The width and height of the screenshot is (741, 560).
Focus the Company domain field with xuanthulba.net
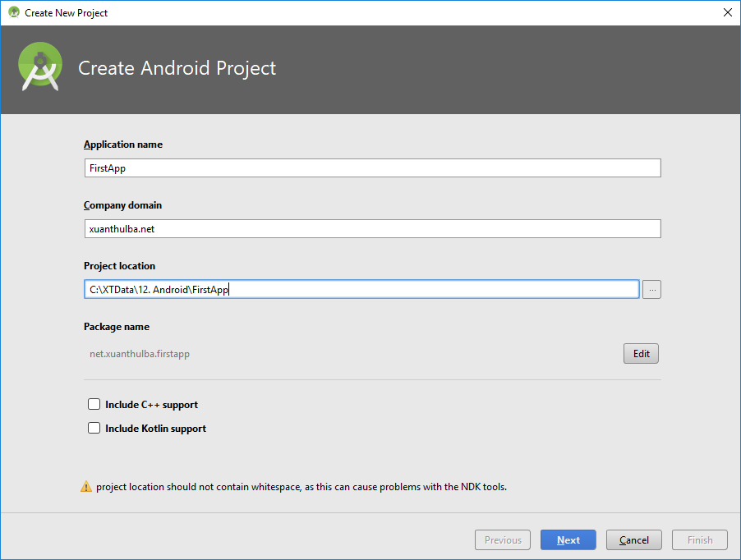pyautogui.click(x=372, y=229)
